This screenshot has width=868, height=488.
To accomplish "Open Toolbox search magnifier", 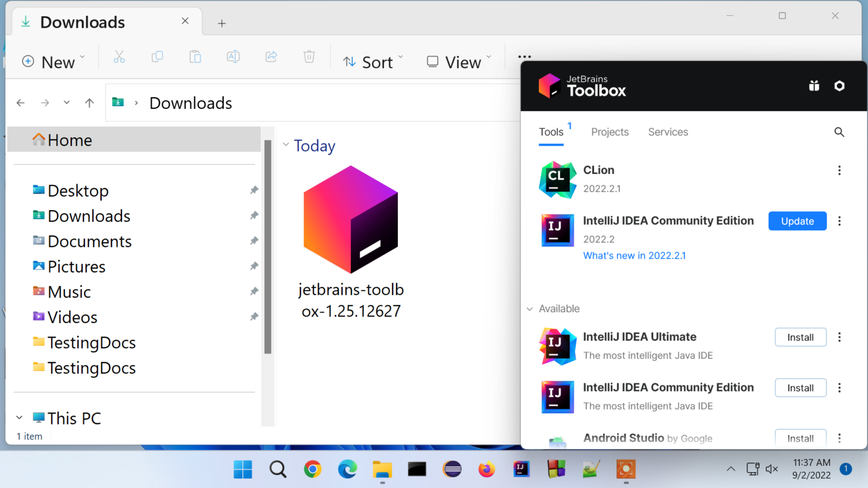I will (840, 132).
